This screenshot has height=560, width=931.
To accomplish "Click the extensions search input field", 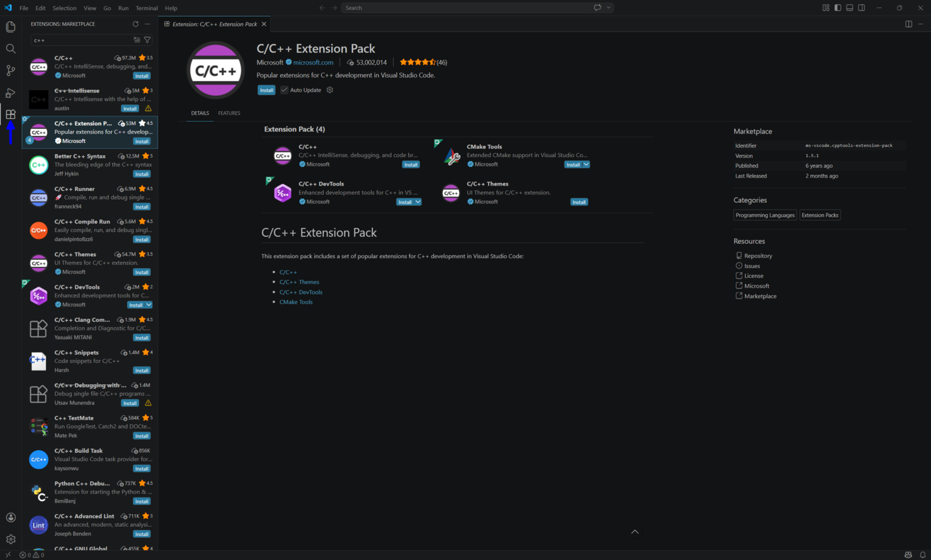I will [80, 39].
